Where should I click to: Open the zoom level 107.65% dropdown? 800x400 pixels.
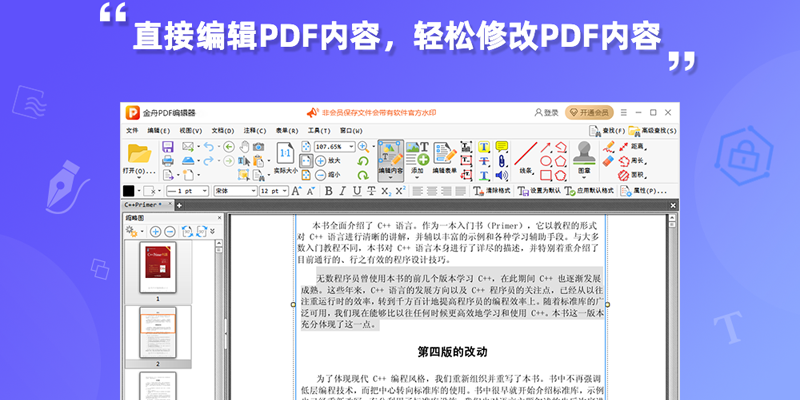351,146
